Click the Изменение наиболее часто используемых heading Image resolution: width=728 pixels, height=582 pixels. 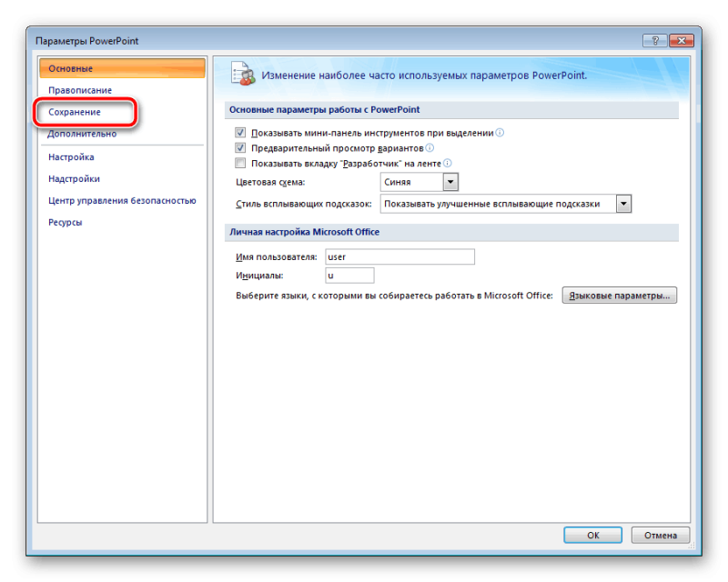coord(424,75)
